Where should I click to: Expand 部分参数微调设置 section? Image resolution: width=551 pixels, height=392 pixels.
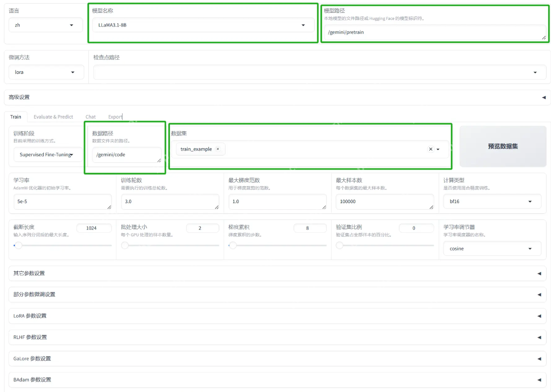point(277,295)
